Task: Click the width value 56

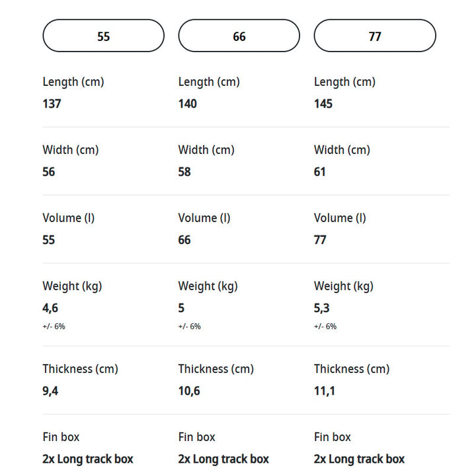Action: (x=48, y=172)
